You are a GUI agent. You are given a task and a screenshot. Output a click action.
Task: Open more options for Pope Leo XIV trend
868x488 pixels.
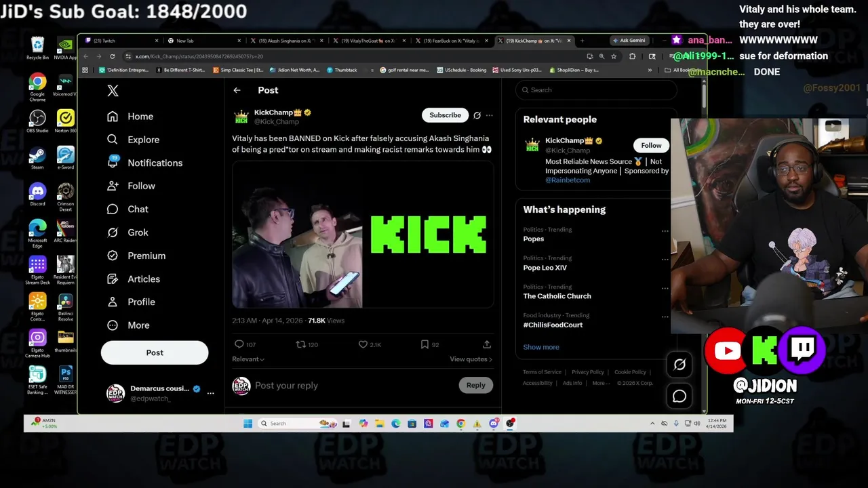665,260
